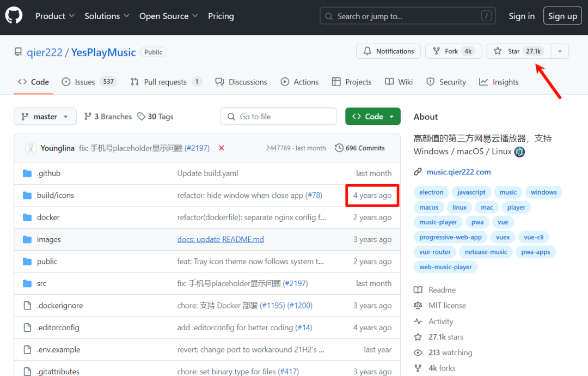Click the Sign in link
The height and width of the screenshot is (376, 588).
(522, 16)
